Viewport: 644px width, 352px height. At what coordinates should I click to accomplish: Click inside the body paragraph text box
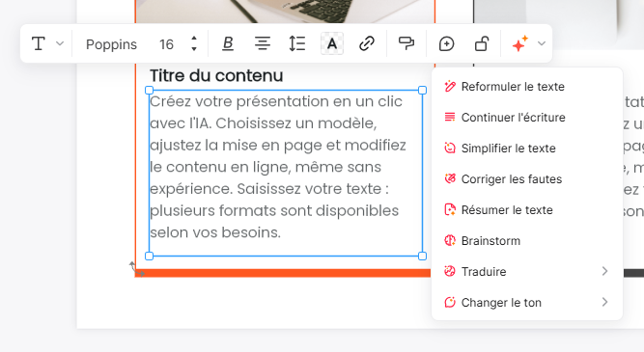tap(286, 173)
